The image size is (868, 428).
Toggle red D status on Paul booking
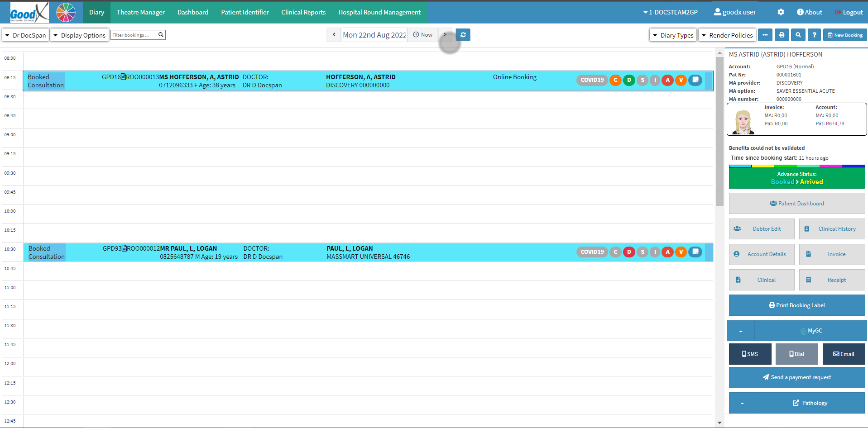point(629,252)
